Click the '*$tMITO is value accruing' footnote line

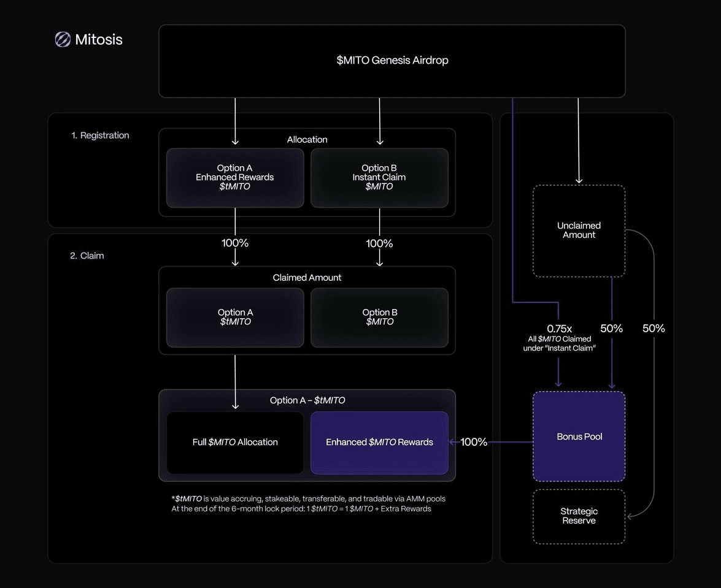click(308, 498)
